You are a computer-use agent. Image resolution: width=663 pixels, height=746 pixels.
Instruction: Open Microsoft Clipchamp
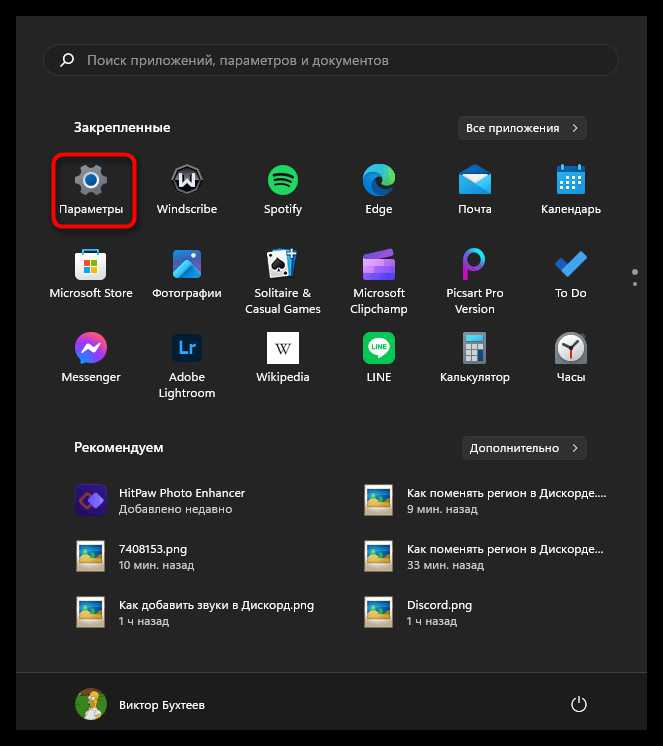pos(379,281)
